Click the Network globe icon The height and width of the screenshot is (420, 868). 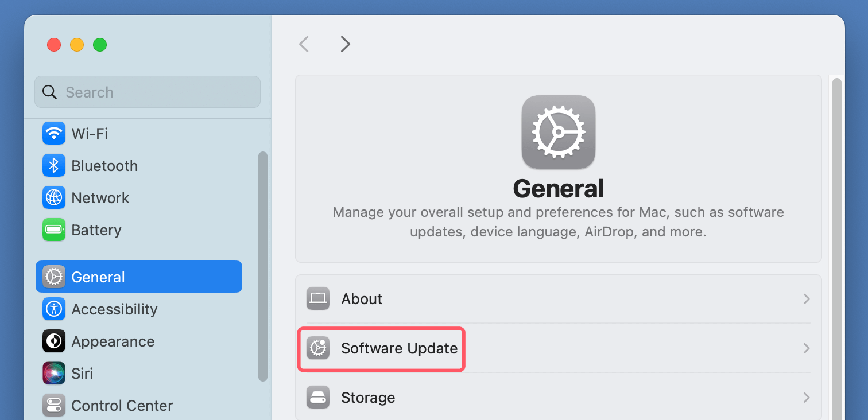click(x=53, y=197)
